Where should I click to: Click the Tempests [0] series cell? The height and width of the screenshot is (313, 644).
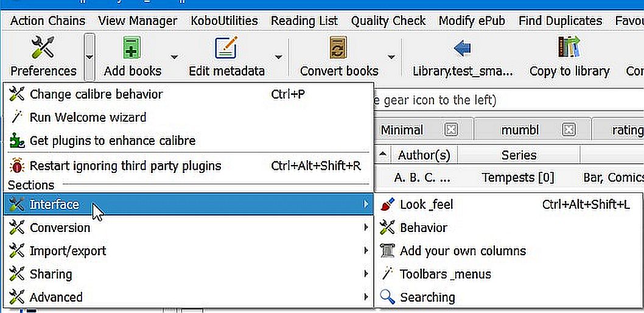(x=518, y=178)
